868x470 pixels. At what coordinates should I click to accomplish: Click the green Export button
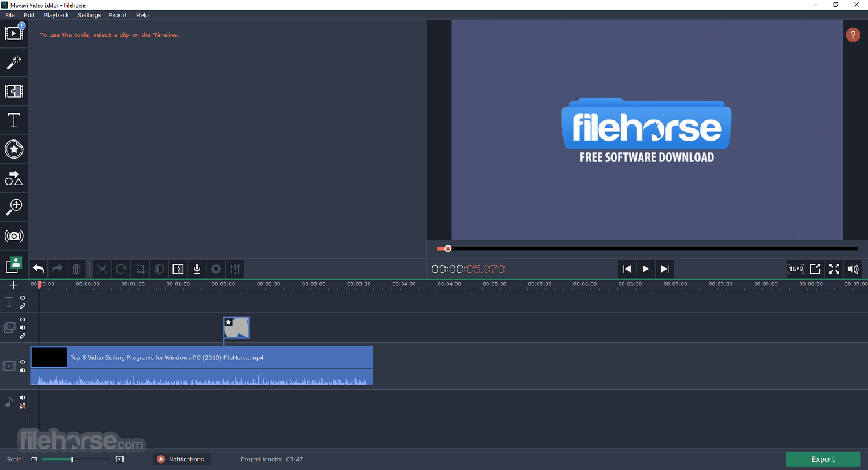tap(823, 459)
